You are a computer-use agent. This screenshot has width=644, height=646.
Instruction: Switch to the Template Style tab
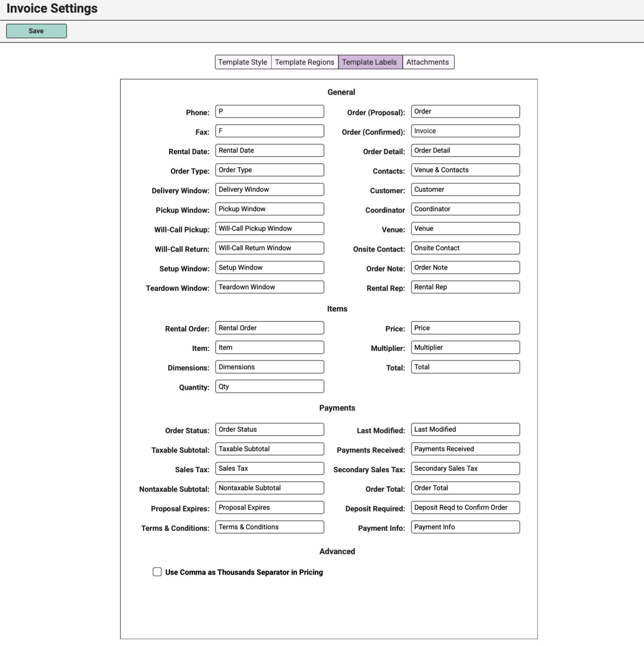click(243, 62)
